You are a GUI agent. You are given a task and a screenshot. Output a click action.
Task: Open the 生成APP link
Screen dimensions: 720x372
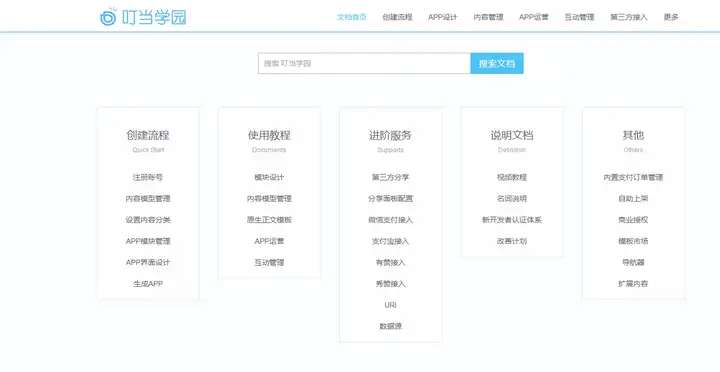tap(148, 284)
